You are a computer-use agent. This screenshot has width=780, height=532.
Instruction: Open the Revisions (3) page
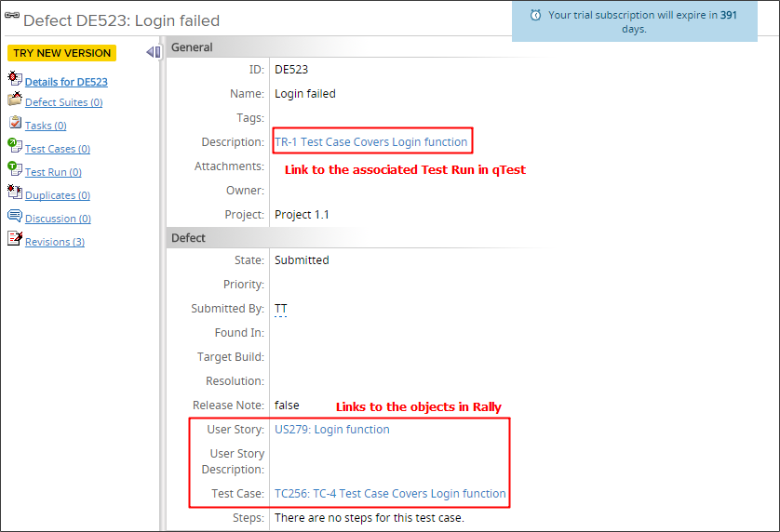(x=55, y=242)
